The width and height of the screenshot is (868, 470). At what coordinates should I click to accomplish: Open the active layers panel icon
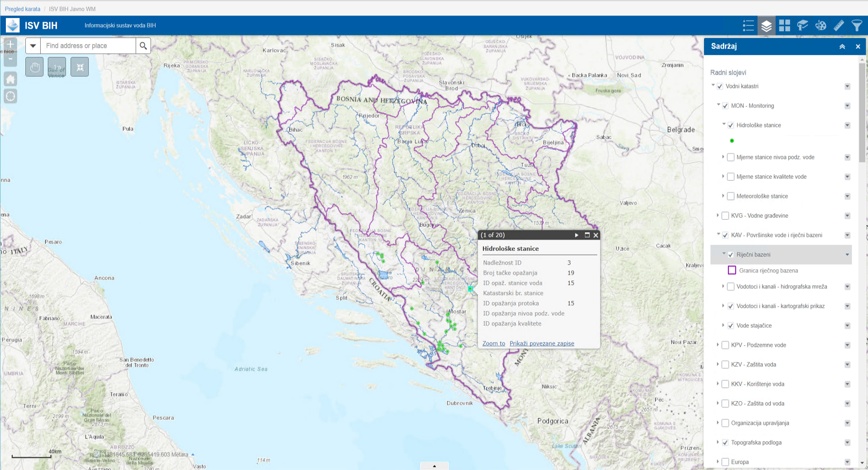(766, 26)
